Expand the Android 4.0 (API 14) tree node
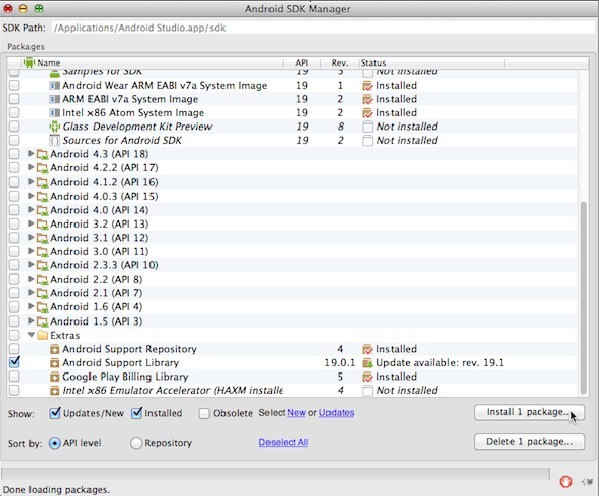The image size is (599, 496). click(x=31, y=209)
